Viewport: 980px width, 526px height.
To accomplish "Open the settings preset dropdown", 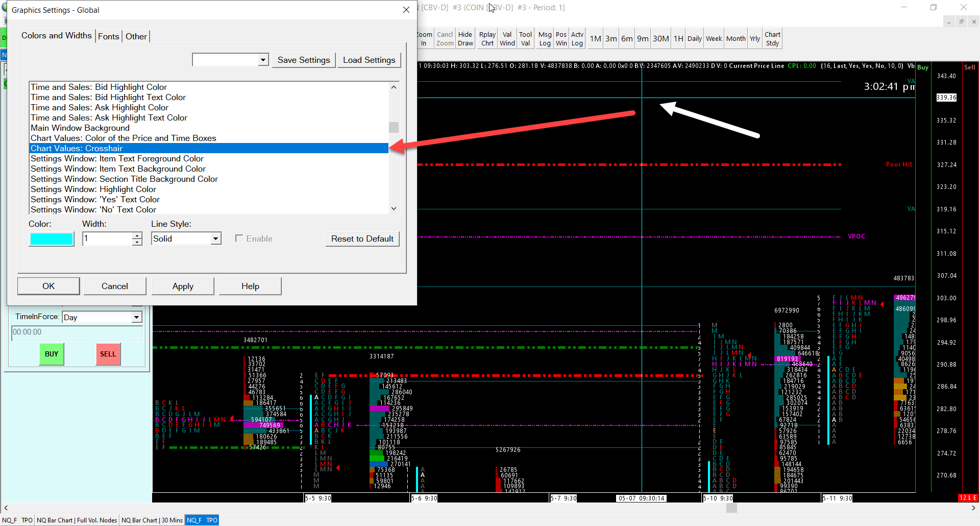I will 263,60.
